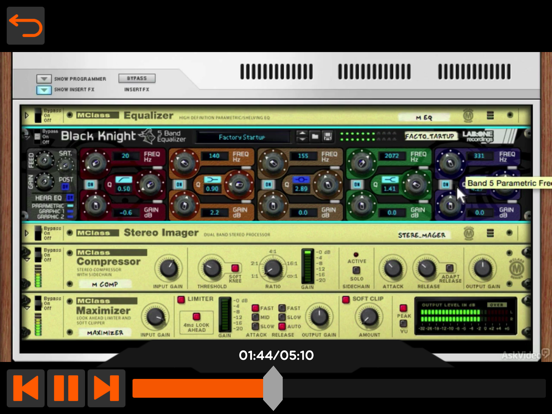This screenshot has height=414, width=552.
Task: Click the Equalizer device menu icon
Action: (x=490, y=115)
